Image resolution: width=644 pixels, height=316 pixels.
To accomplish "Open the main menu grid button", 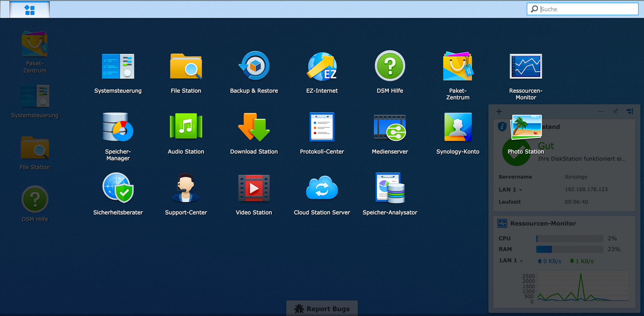I will (x=30, y=10).
